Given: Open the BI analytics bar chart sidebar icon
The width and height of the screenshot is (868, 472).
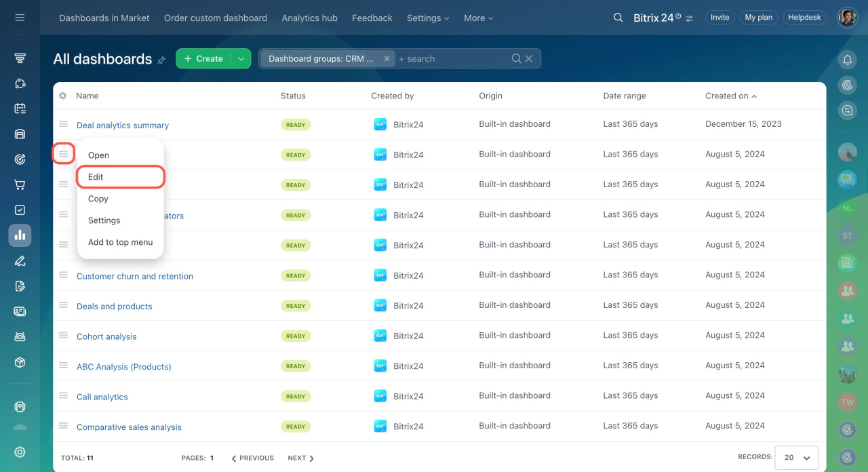Looking at the screenshot, I should [20, 235].
